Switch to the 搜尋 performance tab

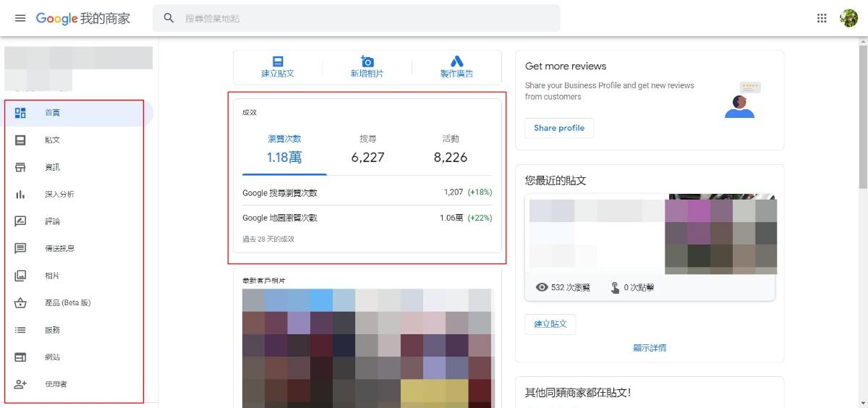point(367,149)
